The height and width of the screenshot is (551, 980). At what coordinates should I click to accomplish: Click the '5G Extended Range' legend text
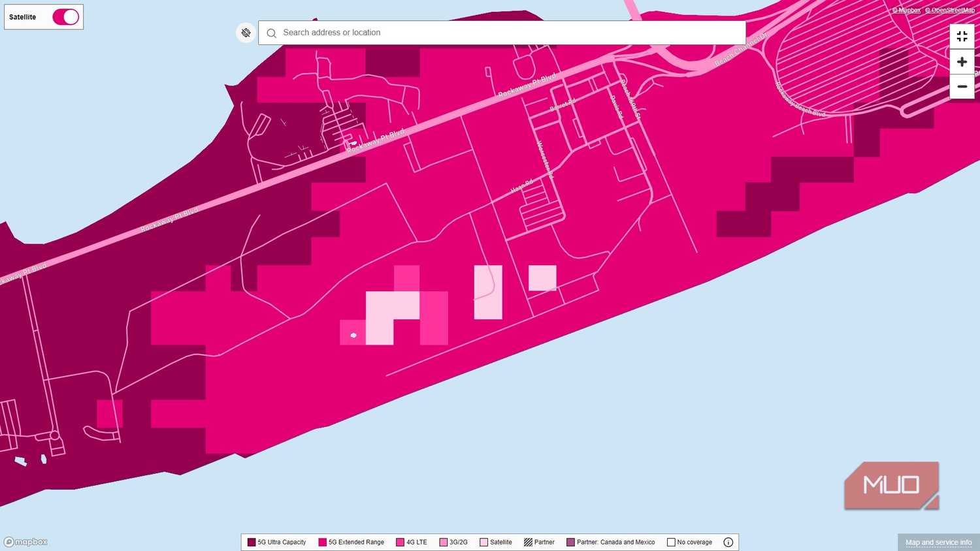[356, 542]
